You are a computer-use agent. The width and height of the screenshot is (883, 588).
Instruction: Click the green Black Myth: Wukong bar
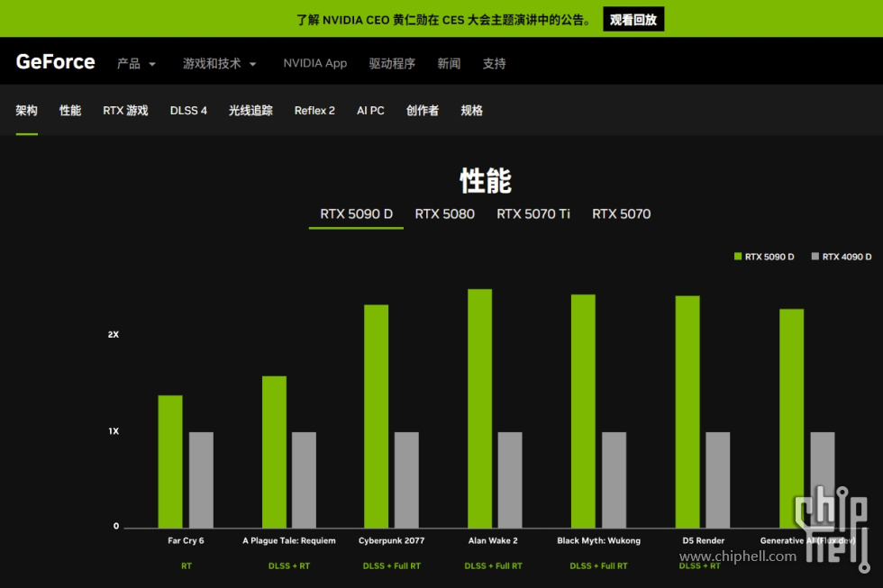pos(584,412)
